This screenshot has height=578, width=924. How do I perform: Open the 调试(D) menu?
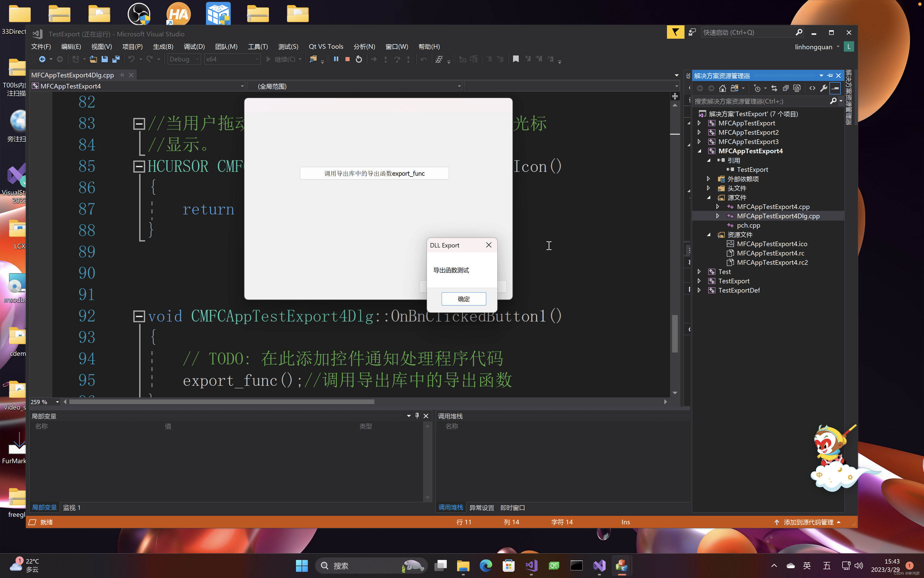click(194, 47)
